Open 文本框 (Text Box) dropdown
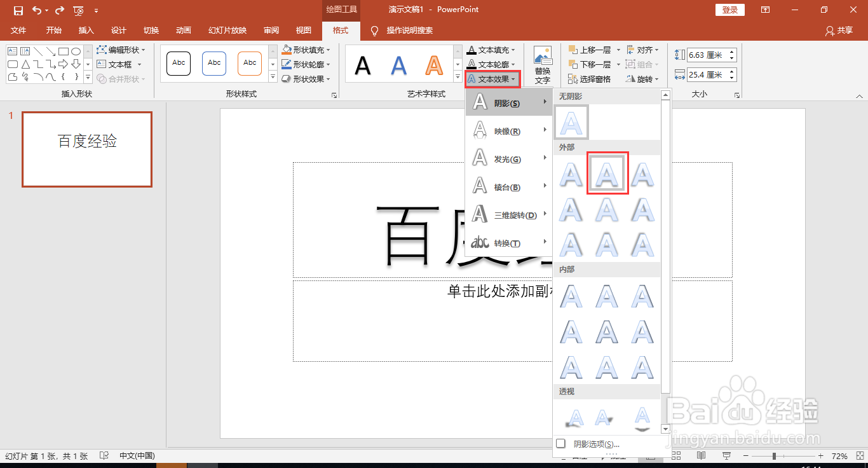This screenshot has height=468, width=868. (x=119, y=64)
